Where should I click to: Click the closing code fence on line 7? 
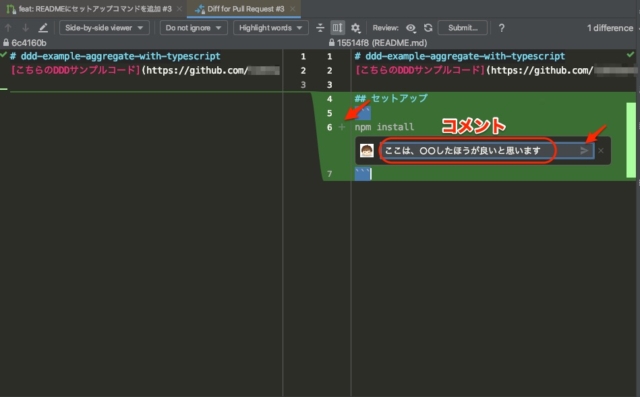(362, 174)
